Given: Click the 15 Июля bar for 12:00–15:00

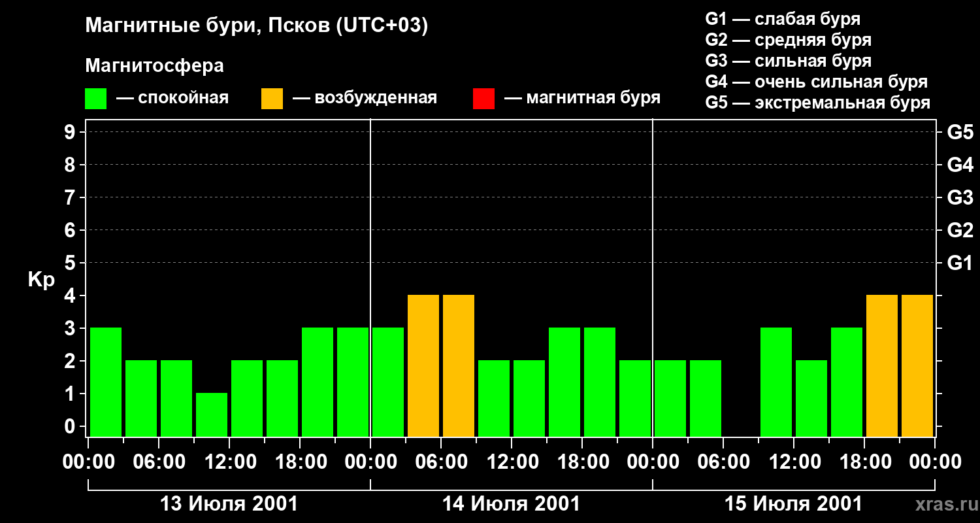Looking at the screenshot, I should [811, 398].
